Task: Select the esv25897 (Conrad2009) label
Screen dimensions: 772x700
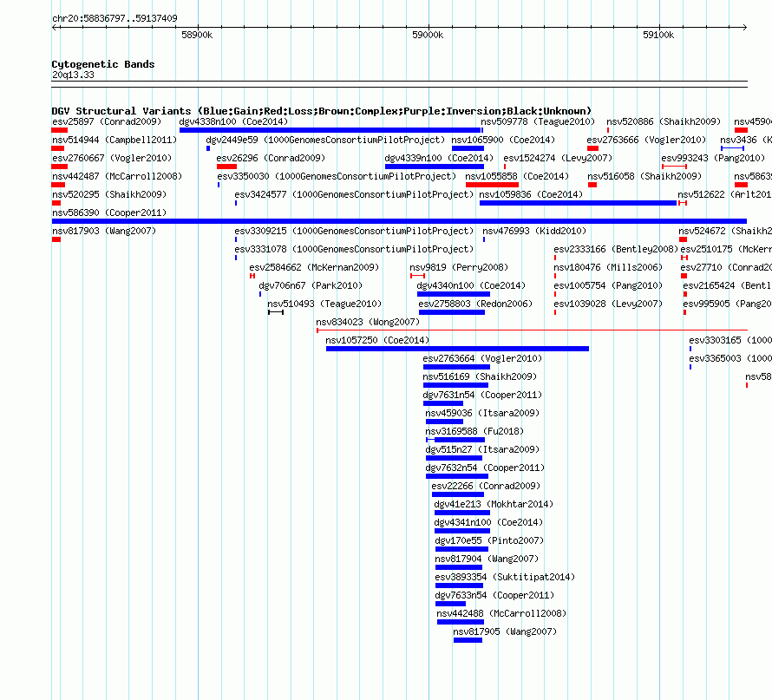Action: pos(107,121)
